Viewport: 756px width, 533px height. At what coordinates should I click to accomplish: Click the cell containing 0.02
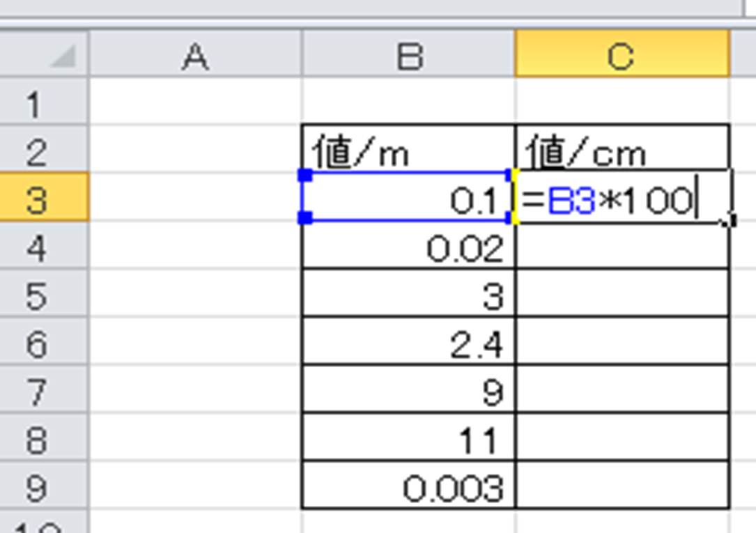tap(408, 247)
